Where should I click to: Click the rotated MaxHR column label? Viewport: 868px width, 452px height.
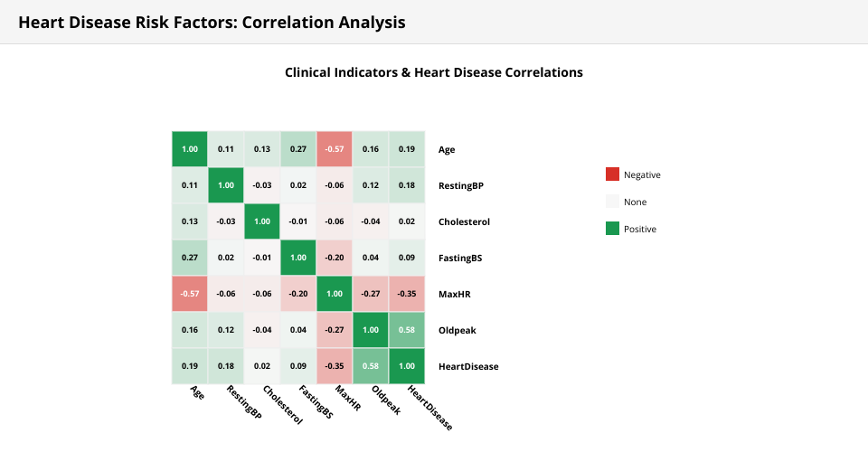347,399
